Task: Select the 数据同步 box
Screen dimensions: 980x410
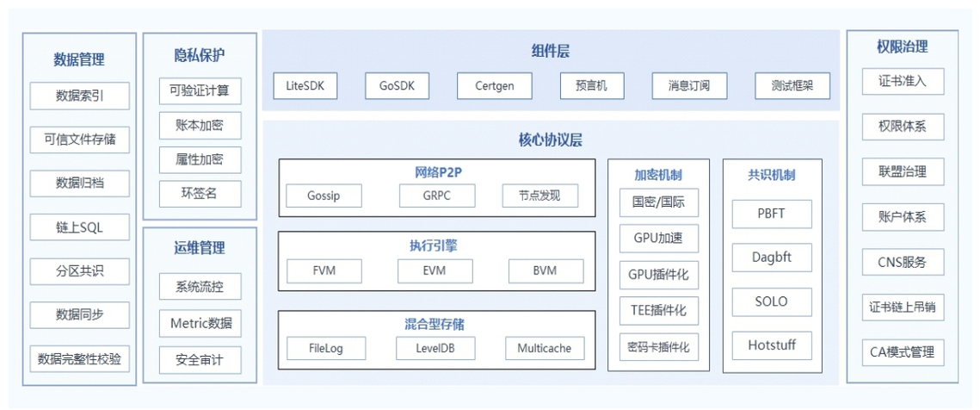Action: 79,315
